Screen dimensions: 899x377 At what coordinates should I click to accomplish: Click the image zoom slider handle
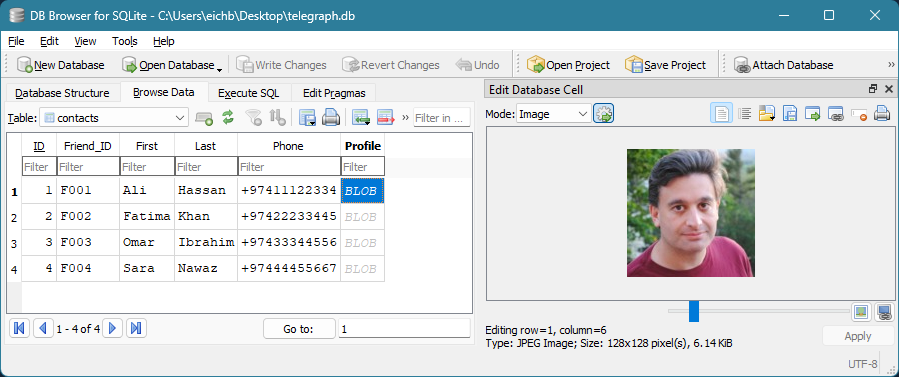click(694, 311)
